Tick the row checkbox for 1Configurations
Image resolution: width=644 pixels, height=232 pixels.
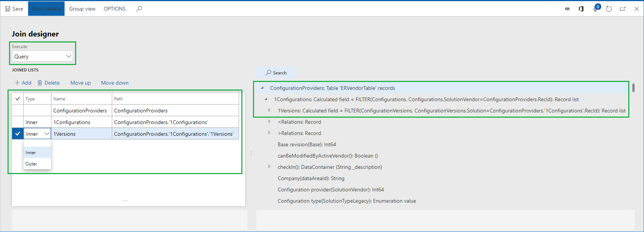point(18,122)
